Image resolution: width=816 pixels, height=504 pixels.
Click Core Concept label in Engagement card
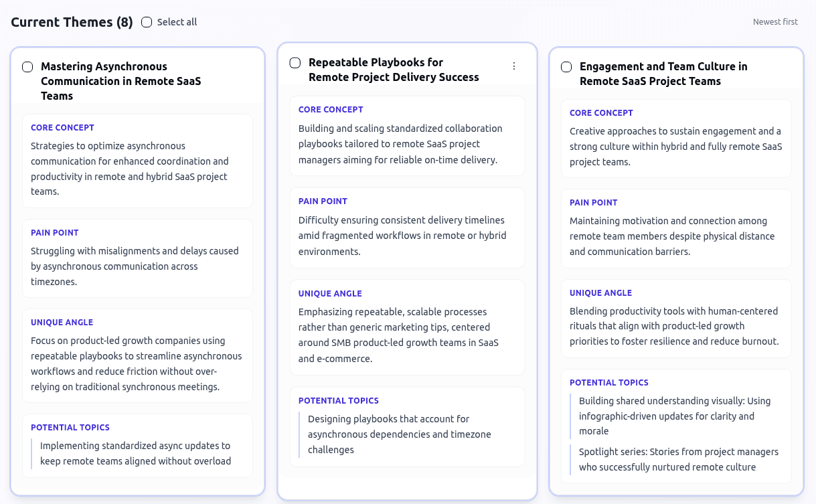(x=601, y=113)
